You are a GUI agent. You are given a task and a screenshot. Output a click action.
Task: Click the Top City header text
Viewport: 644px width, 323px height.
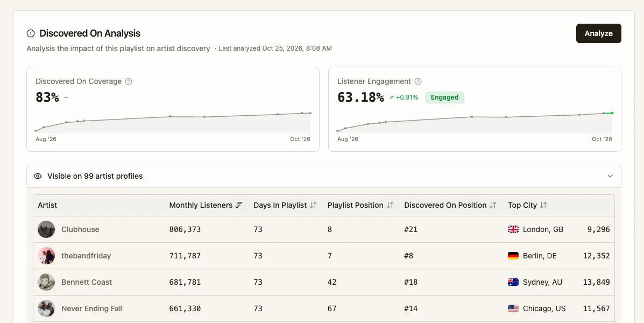click(x=522, y=205)
